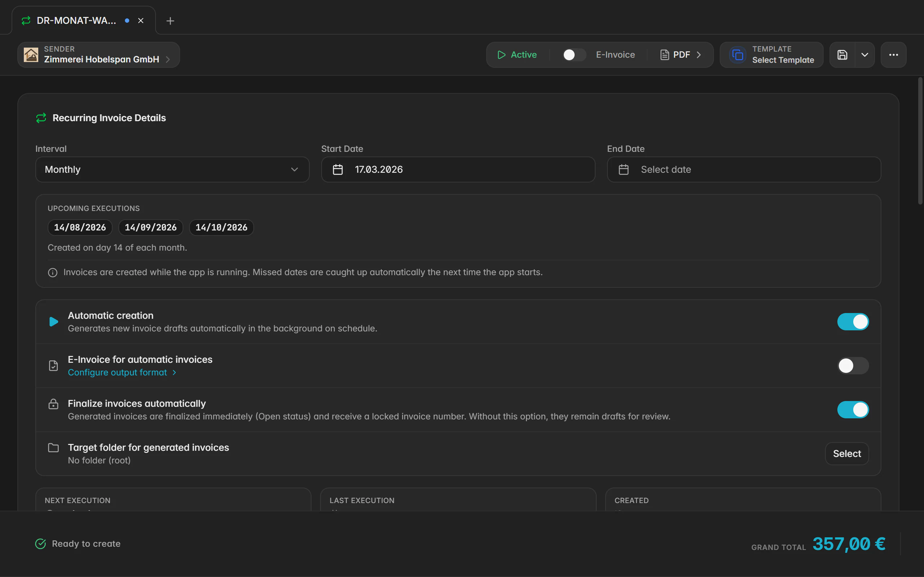Switch to the DR-MONAT-WA... tab
The width and height of the screenshot is (924, 577).
(77, 21)
